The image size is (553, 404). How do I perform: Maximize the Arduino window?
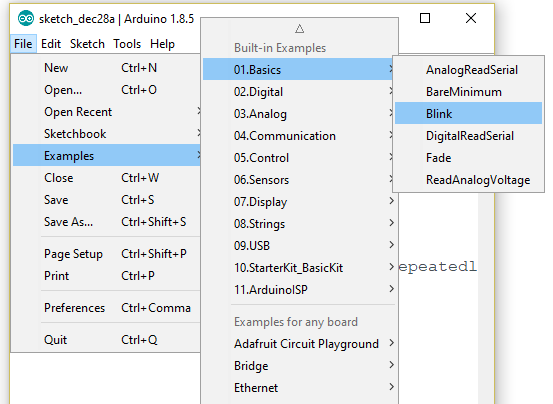tap(425, 18)
